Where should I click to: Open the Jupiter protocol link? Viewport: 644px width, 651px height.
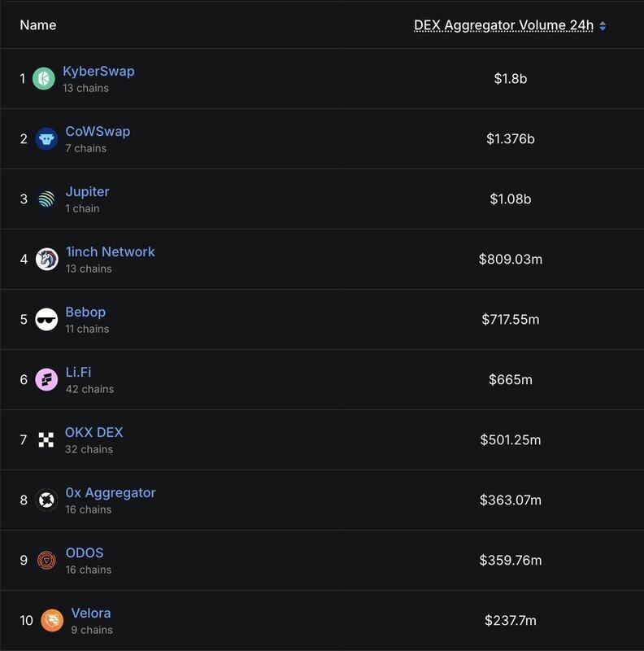pyautogui.click(x=88, y=191)
